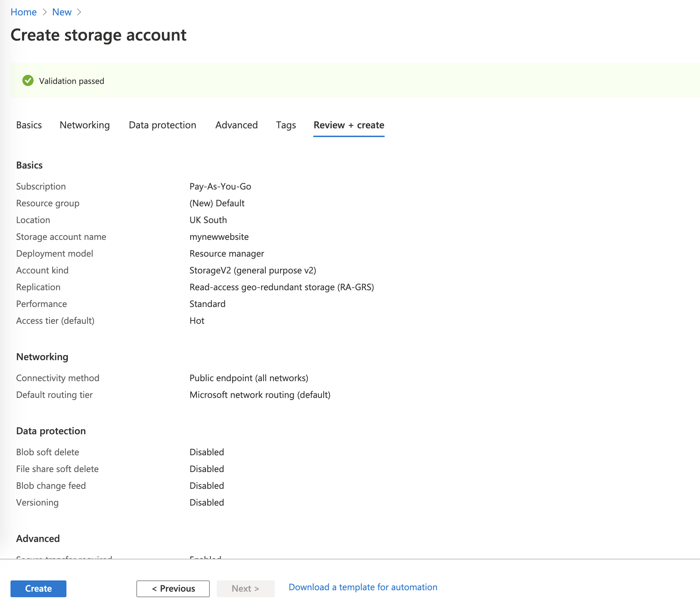Click the 'Validation passed' message text
The width and height of the screenshot is (700, 607).
(72, 81)
